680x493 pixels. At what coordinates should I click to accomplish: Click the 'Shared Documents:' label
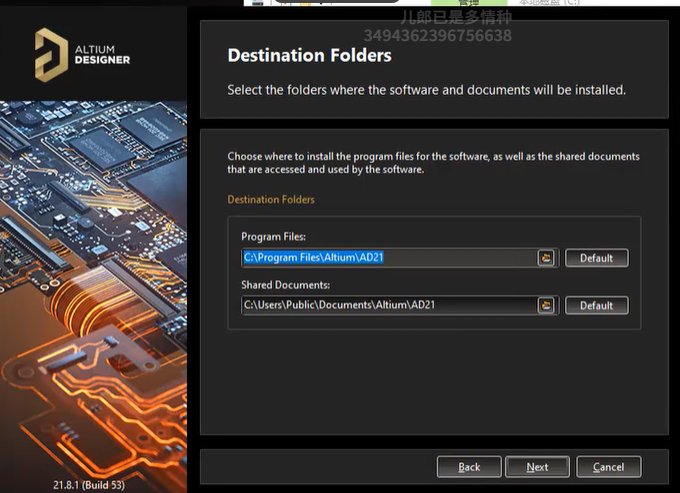click(285, 285)
